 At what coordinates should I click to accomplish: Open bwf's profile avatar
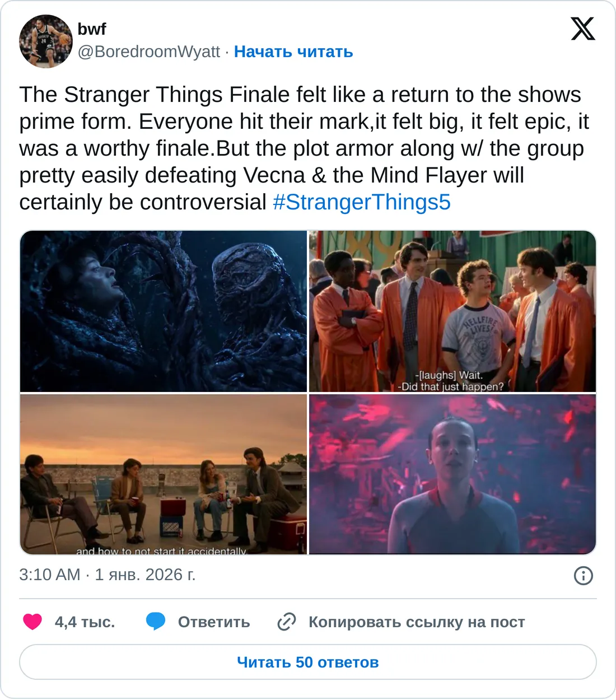click(x=45, y=41)
